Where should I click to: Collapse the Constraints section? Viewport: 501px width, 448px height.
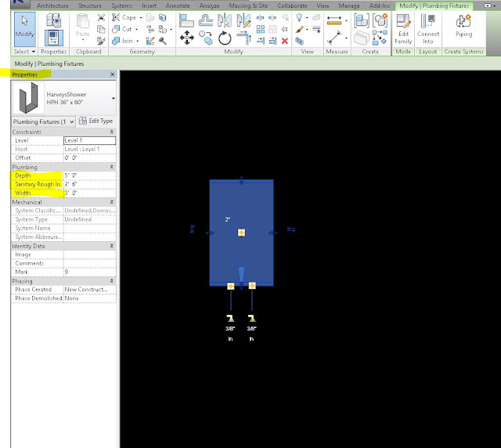(111, 132)
